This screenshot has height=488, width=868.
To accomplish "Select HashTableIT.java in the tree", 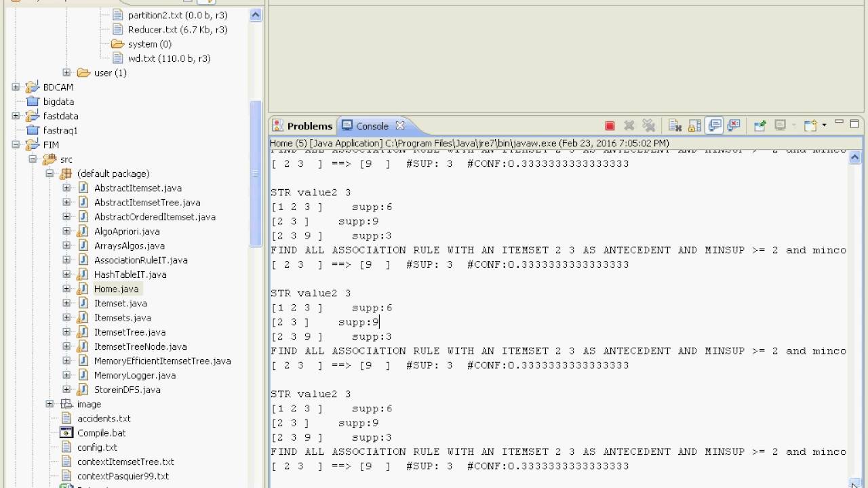I will [x=130, y=274].
